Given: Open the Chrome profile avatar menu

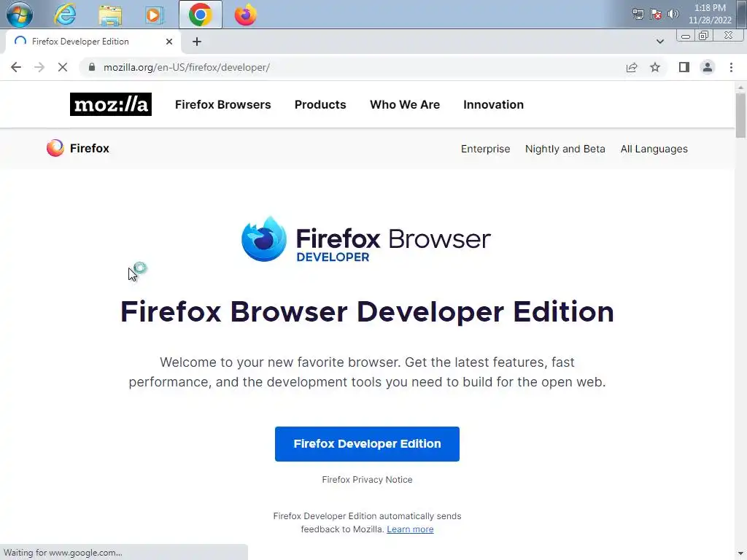Looking at the screenshot, I should 708,67.
